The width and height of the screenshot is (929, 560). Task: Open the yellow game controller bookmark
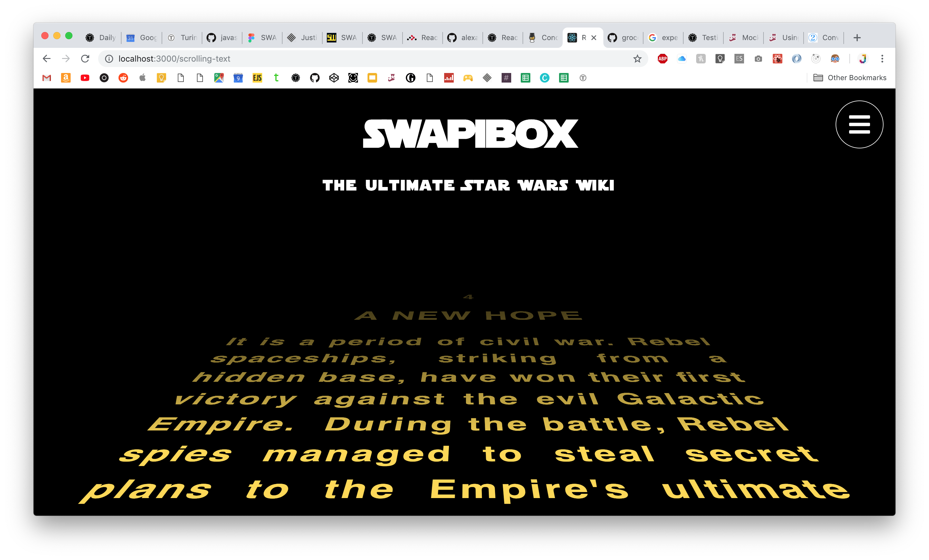point(468,78)
